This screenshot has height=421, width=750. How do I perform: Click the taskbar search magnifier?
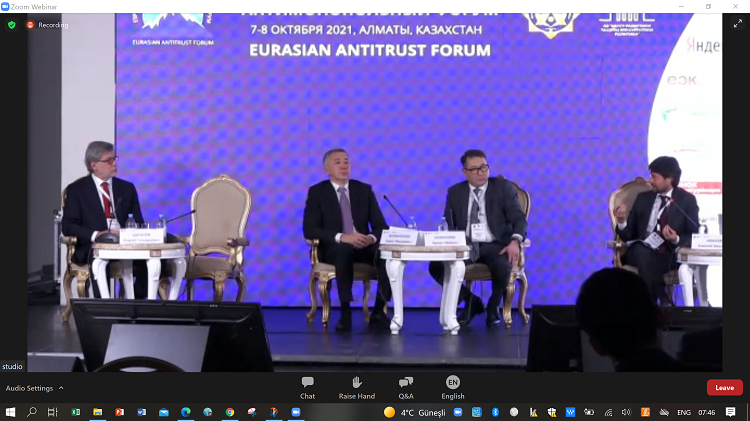32,412
